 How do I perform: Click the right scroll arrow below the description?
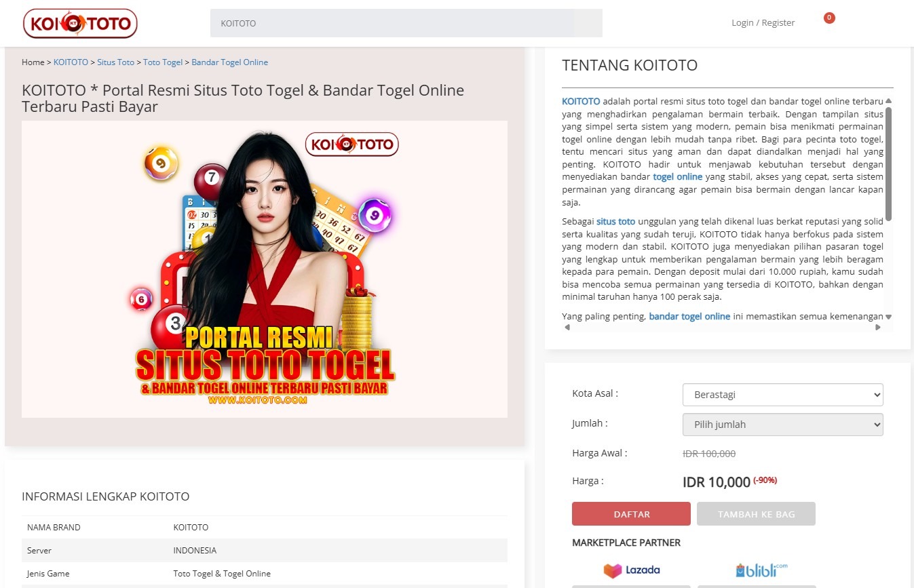pyautogui.click(x=878, y=327)
